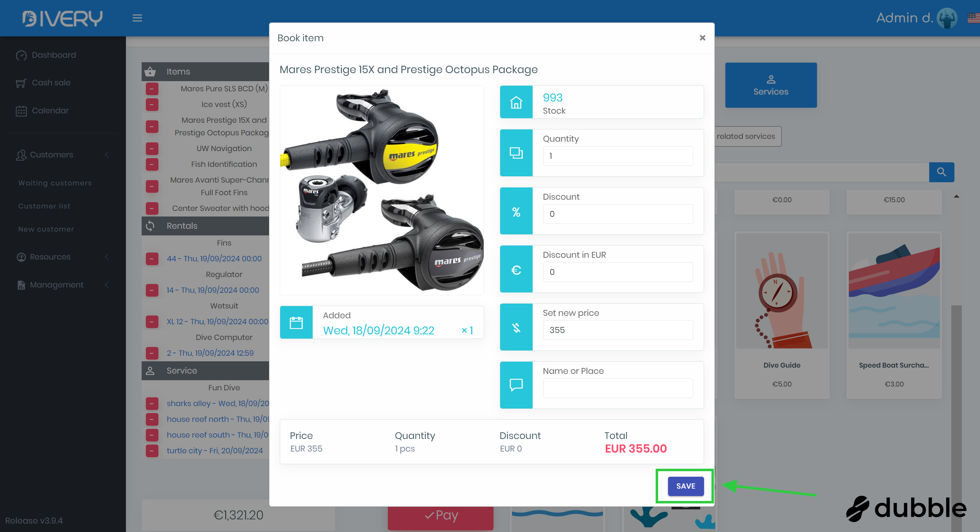The width and height of the screenshot is (980, 532).
Task: Click the euro discount icon
Action: click(516, 269)
